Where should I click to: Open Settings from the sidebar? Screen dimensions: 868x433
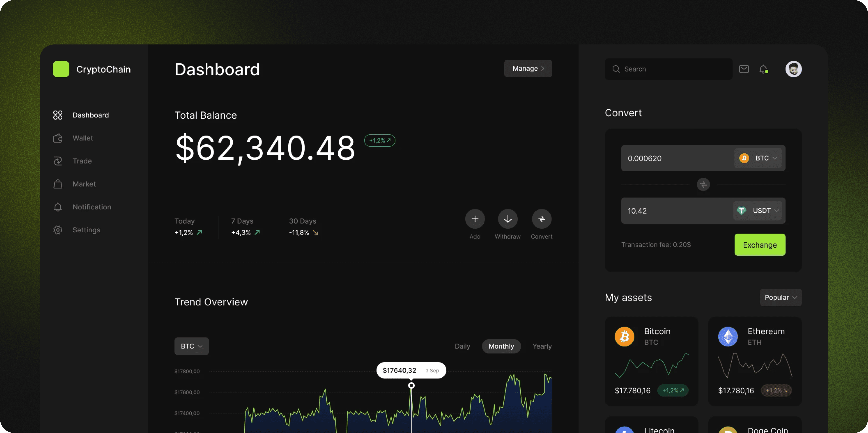(86, 230)
